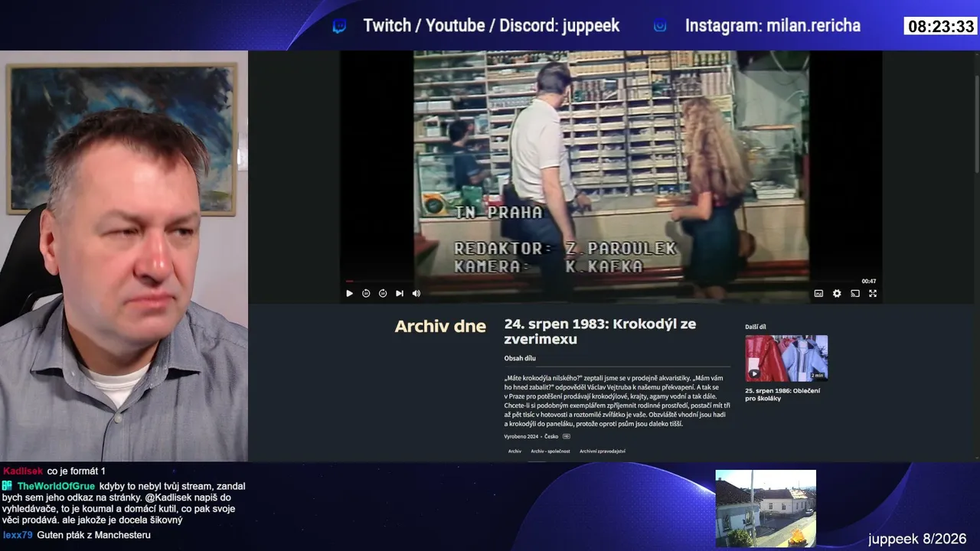
Task: Click the "juppeek 8/2026" label
Action: pos(917,539)
